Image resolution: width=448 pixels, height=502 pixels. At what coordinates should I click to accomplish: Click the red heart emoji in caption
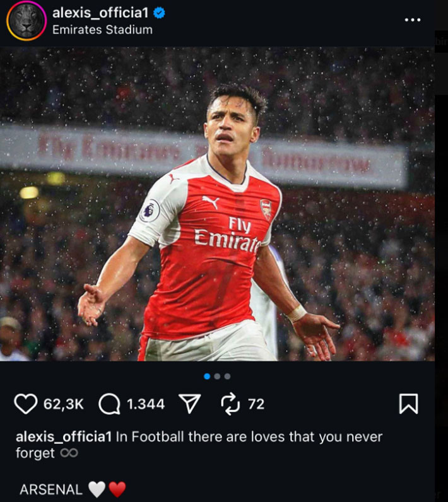point(117,489)
